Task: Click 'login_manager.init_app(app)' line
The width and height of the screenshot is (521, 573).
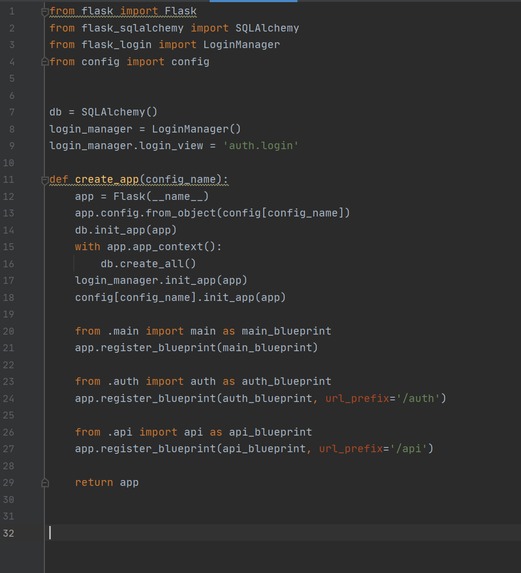Action: 161,280
